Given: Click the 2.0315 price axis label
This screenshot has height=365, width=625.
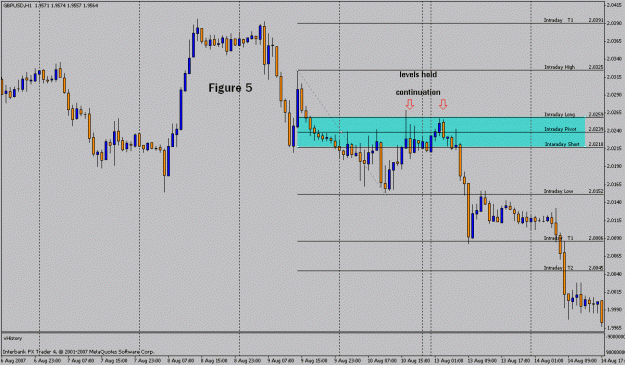Looking at the screenshot, I should point(614,77).
